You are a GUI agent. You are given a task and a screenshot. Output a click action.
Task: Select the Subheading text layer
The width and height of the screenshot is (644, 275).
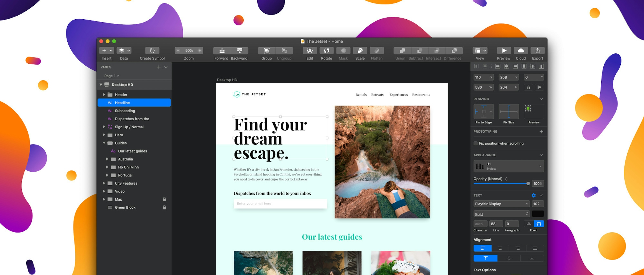(x=125, y=111)
